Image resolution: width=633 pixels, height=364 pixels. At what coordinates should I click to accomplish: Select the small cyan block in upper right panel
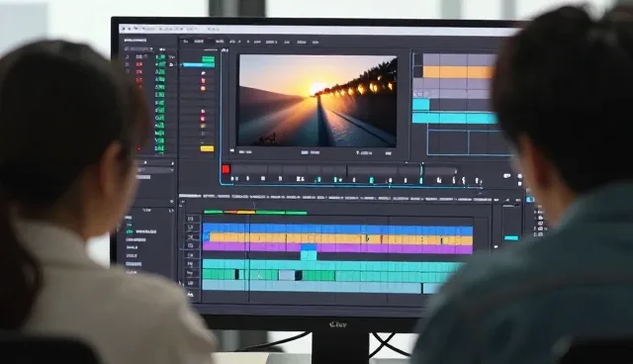click(421, 105)
